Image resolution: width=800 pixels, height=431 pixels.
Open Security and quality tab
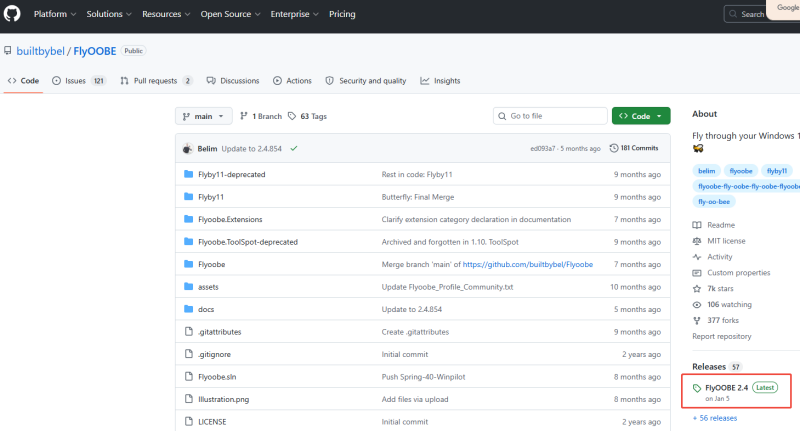tap(366, 81)
